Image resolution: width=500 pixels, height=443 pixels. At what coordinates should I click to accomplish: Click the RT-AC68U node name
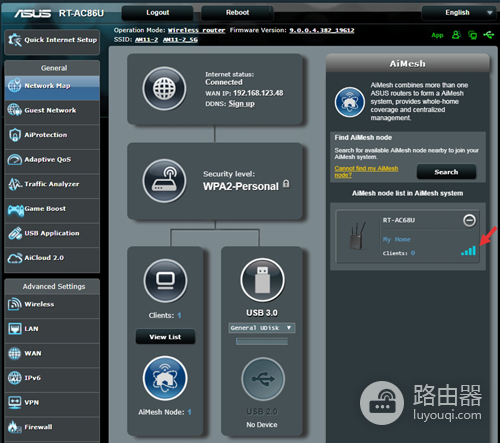click(399, 220)
